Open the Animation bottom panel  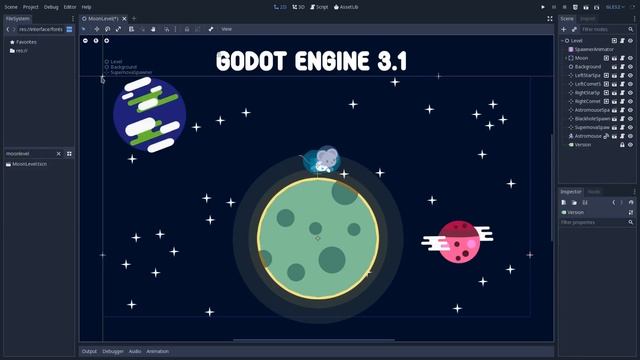(x=158, y=351)
